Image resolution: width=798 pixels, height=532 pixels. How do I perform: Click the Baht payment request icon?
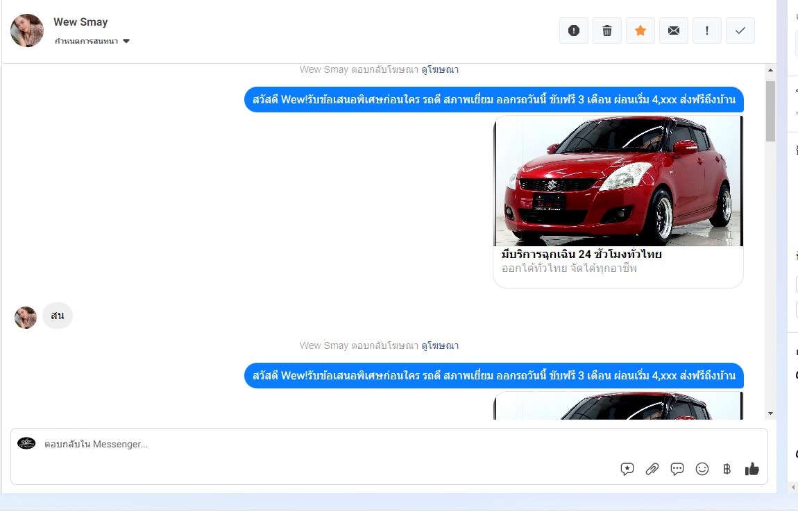727,469
